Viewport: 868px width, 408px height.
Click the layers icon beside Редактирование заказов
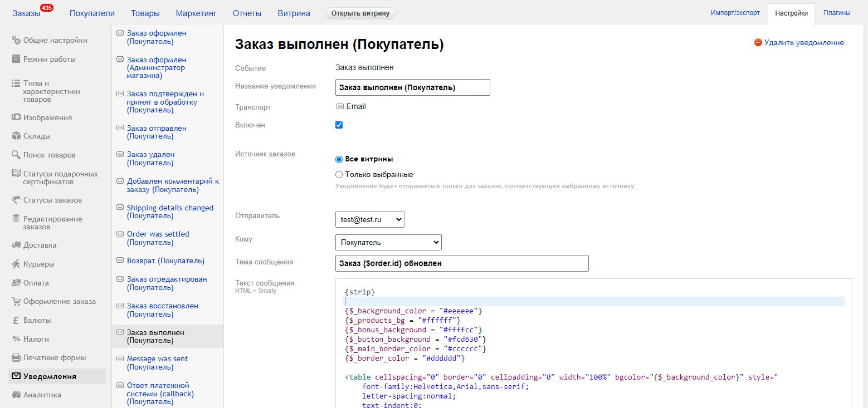coord(16,219)
